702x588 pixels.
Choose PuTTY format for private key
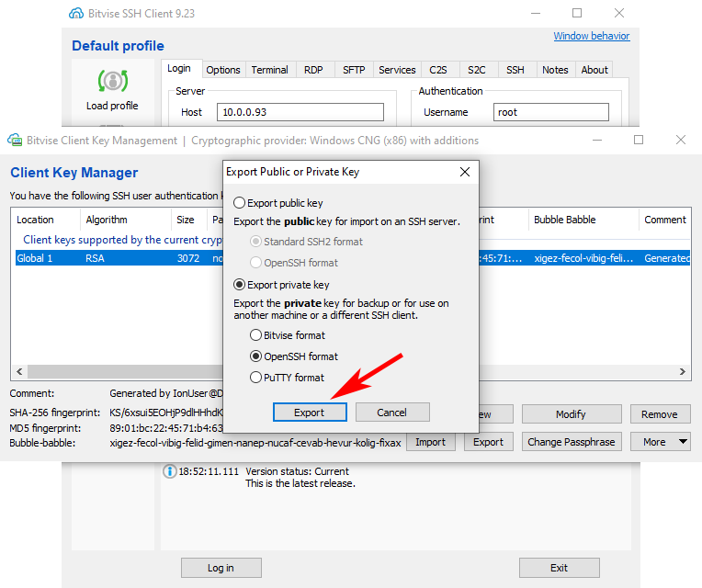[255, 378]
